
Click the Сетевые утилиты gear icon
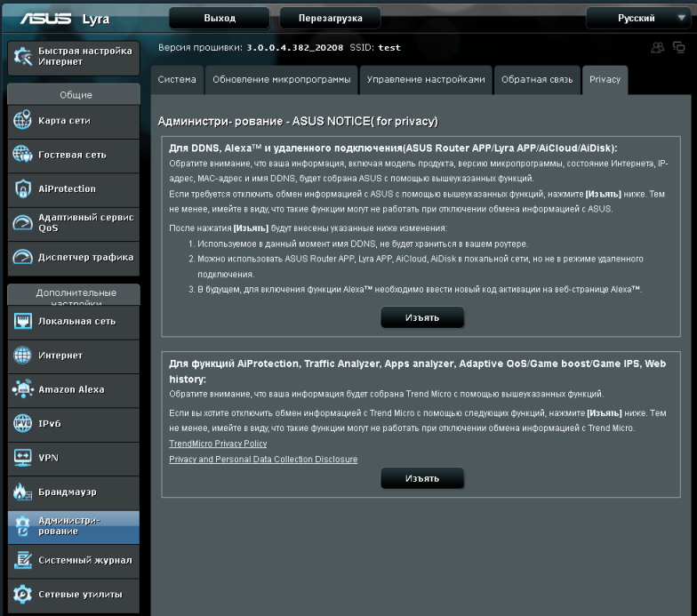[22, 594]
